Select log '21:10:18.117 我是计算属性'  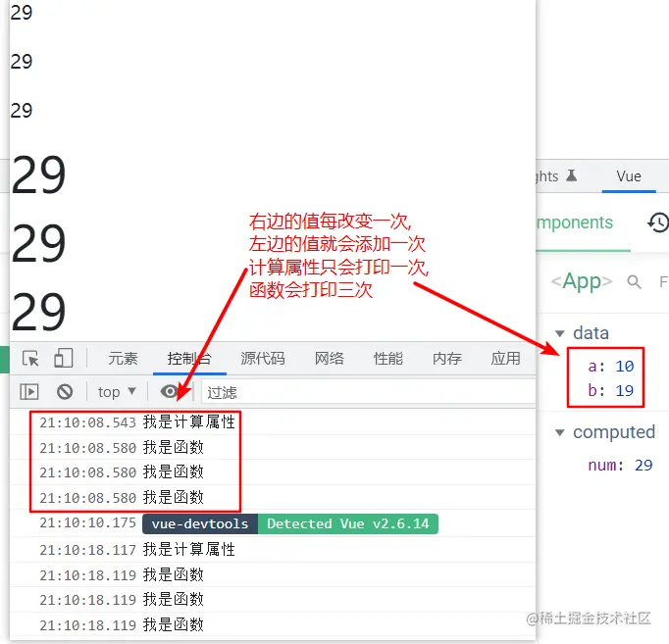pyautogui.click(x=137, y=549)
